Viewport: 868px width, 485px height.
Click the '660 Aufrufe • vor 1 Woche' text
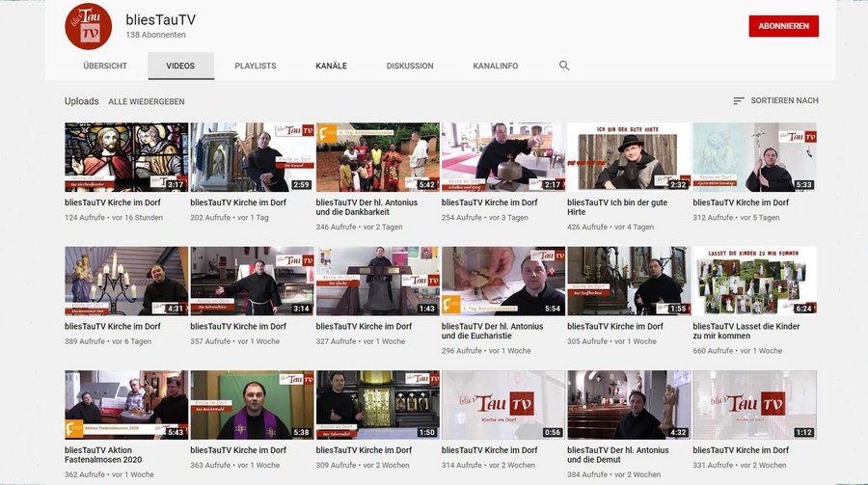click(x=738, y=351)
